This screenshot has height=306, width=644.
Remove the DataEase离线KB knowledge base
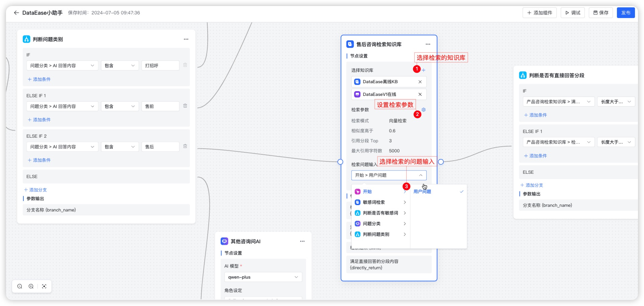(420, 82)
